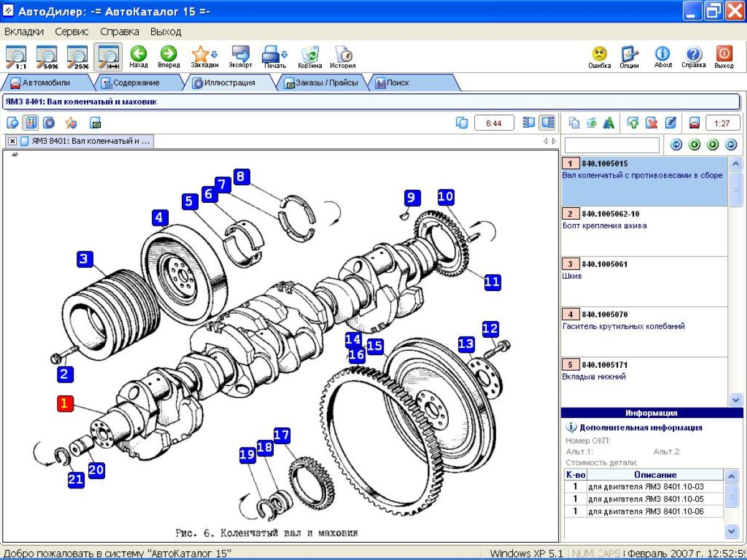Open Закладки bookmarks dropdown
747x560 pixels.
204,57
